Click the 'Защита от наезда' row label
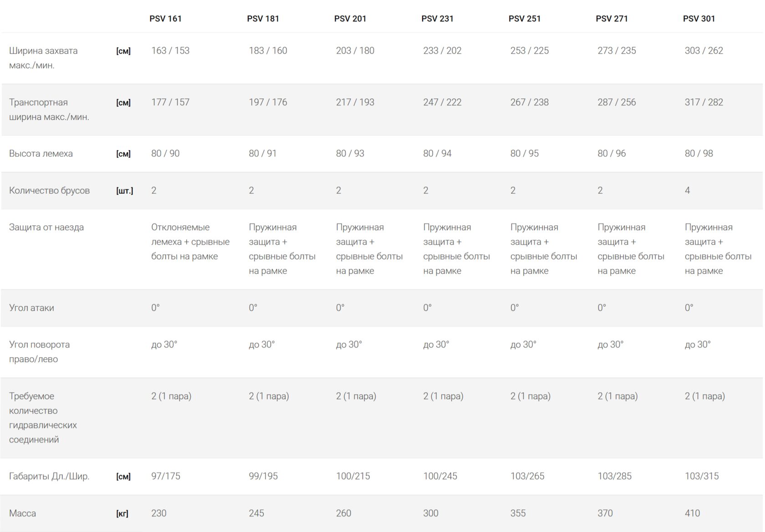 click(x=46, y=227)
